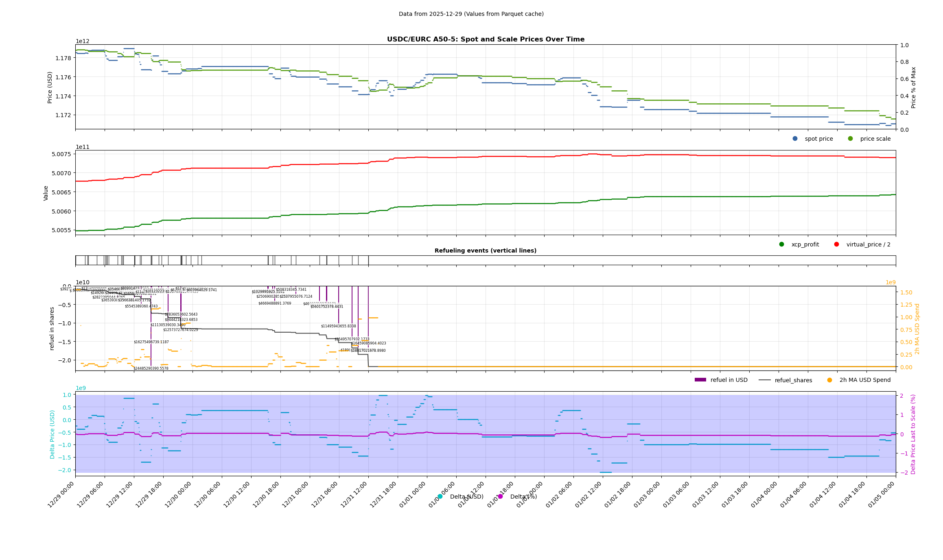Image resolution: width=943 pixels, height=560 pixels.
Task: Click the purple refuel in USD swatch
Action: pyautogui.click(x=700, y=380)
